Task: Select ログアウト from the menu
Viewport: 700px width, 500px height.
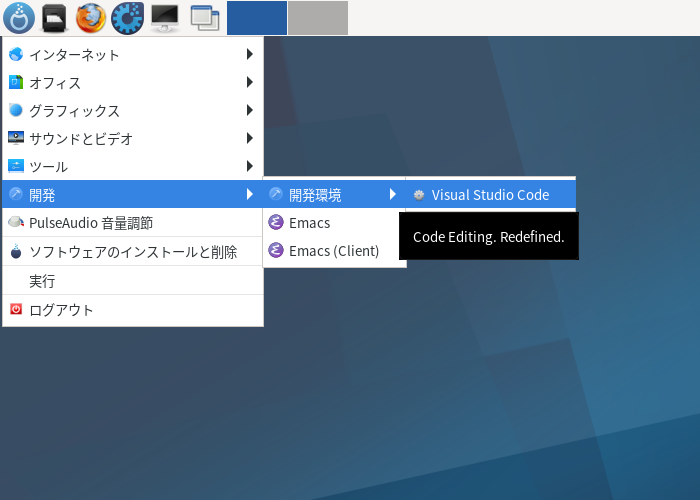Action: pyautogui.click(x=133, y=310)
